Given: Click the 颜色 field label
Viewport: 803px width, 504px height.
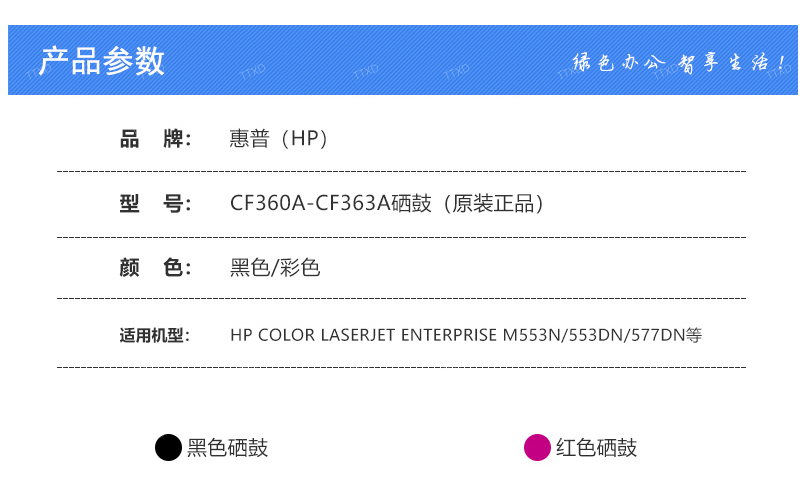Looking at the screenshot, I should click(x=155, y=268).
